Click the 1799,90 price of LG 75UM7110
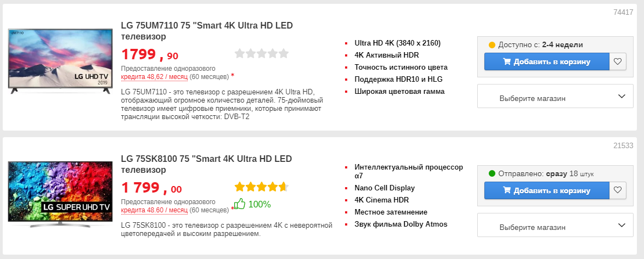The width and height of the screenshot is (644, 259). (x=150, y=55)
